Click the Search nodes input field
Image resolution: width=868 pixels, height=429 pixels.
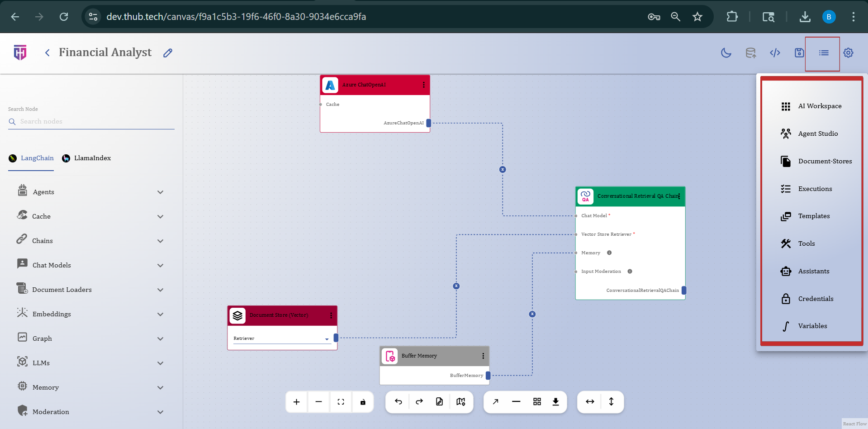95,121
